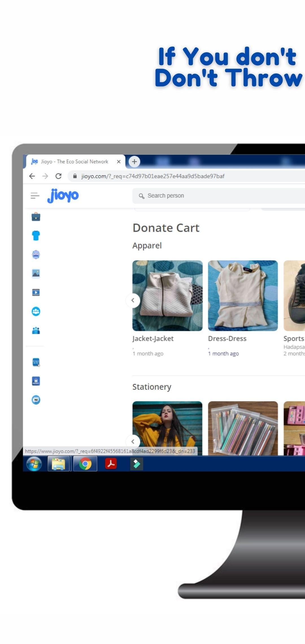
Task: Click the magnifier icon in search box
Action: coord(141,196)
